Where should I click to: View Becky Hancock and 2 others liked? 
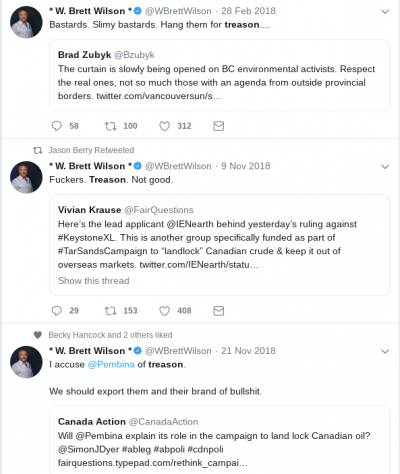[x=110, y=335]
